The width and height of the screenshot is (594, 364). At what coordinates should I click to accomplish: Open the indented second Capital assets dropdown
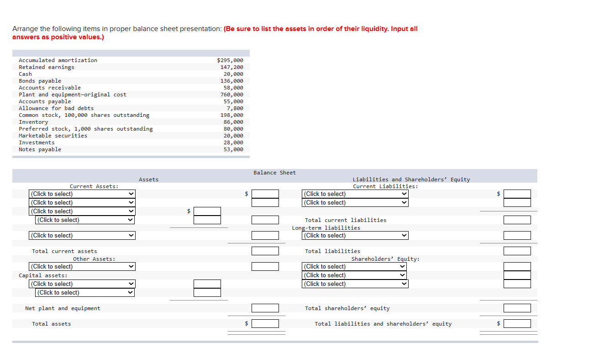tap(84, 292)
